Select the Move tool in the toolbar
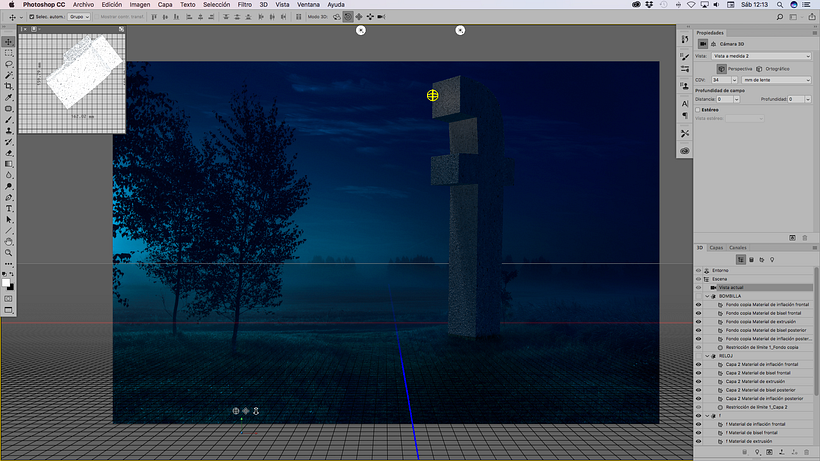The height and width of the screenshot is (461, 820). coord(9,42)
